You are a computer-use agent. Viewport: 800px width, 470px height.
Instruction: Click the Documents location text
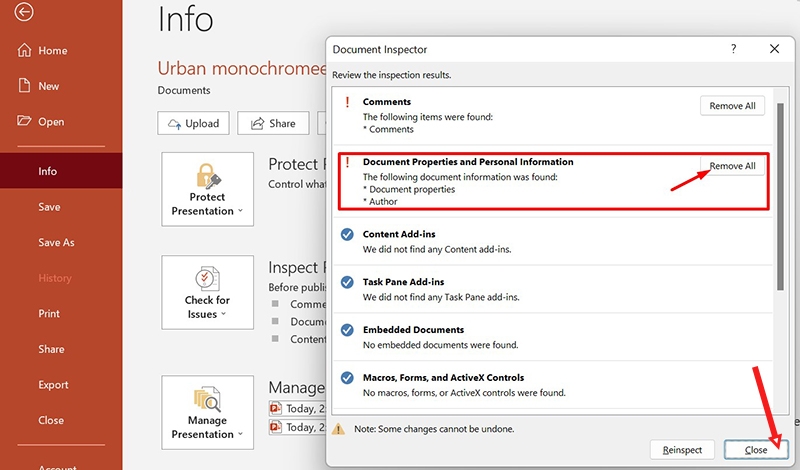coord(184,90)
